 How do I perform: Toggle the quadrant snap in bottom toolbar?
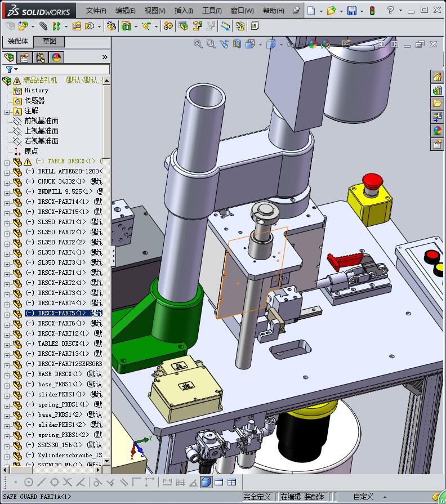click(x=55, y=482)
